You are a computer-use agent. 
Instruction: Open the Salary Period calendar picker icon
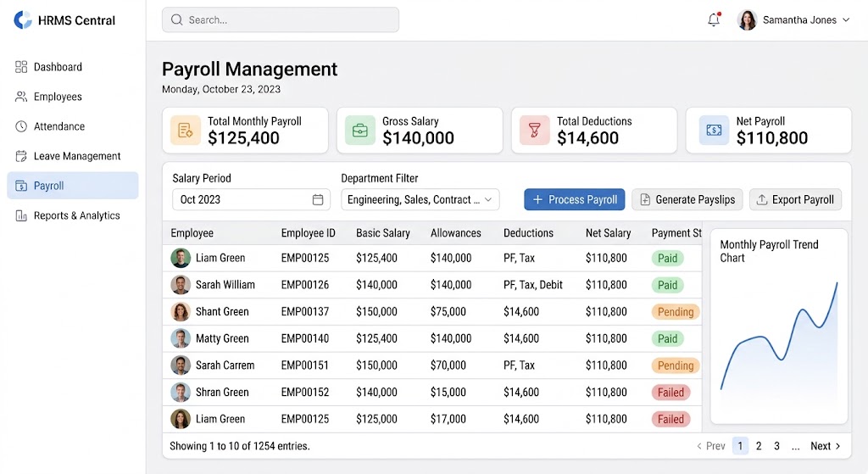point(318,199)
